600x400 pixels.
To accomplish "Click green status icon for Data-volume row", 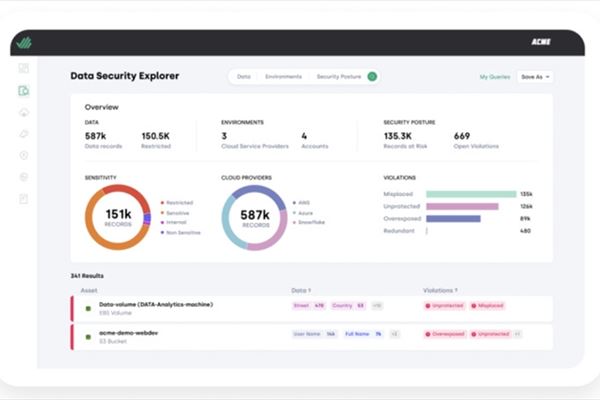I will coord(88,309).
